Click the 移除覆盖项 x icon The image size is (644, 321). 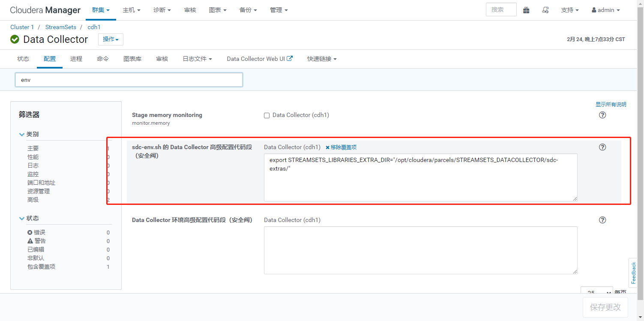(x=328, y=147)
